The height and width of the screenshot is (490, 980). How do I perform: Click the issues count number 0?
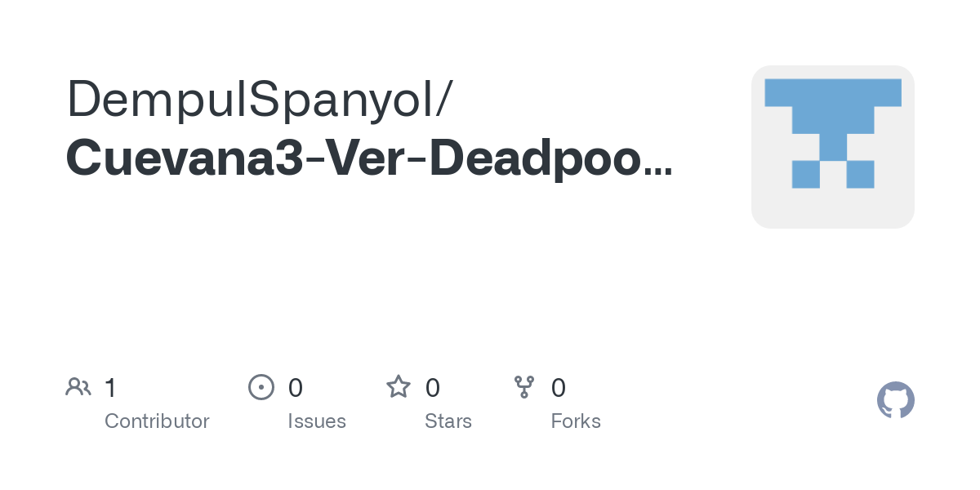(x=296, y=388)
